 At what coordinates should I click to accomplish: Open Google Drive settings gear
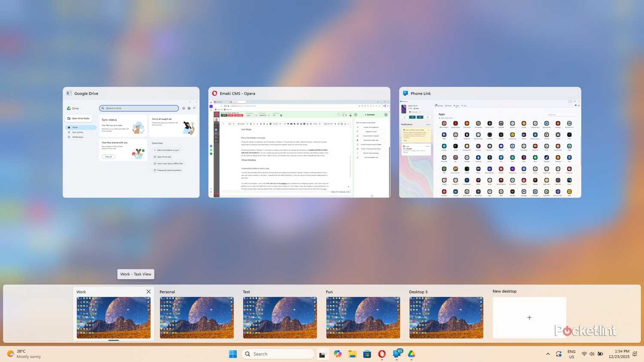pos(184,108)
